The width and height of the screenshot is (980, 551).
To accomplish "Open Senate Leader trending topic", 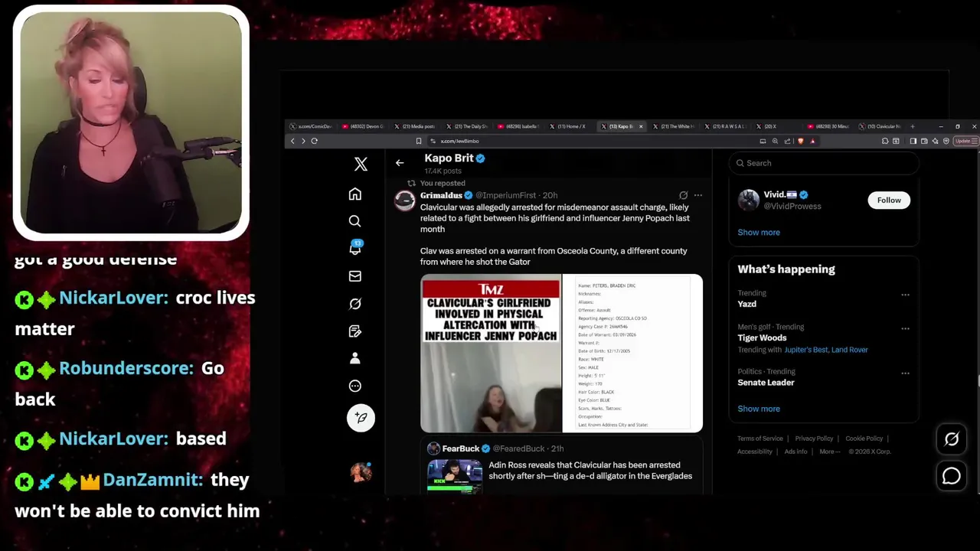I will click(x=766, y=383).
